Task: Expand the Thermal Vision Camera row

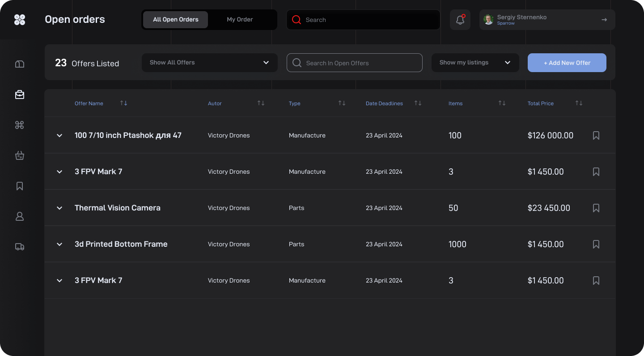Action: click(x=59, y=208)
